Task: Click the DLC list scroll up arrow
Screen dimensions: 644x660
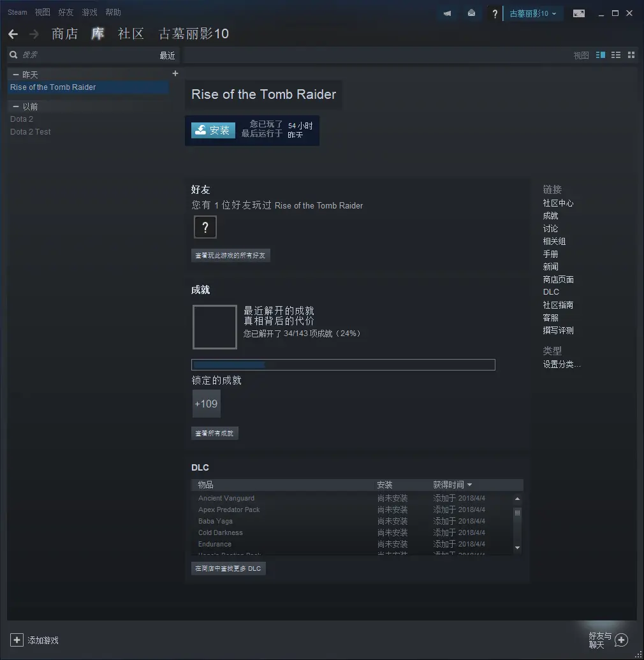Action: [x=517, y=499]
